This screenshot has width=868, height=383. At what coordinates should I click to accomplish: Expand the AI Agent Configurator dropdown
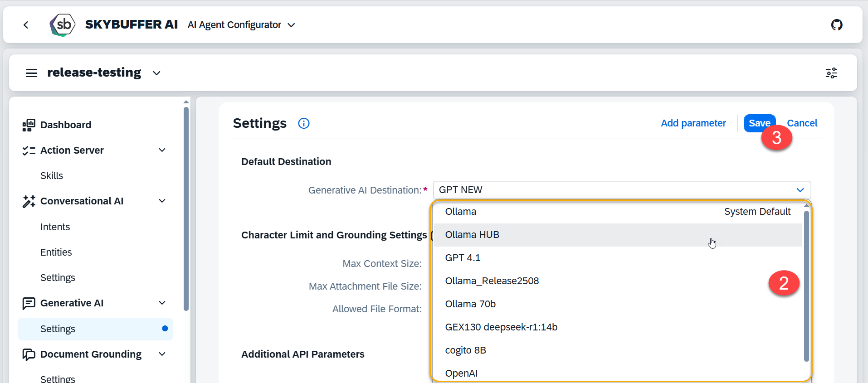pyautogui.click(x=291, y=25)
